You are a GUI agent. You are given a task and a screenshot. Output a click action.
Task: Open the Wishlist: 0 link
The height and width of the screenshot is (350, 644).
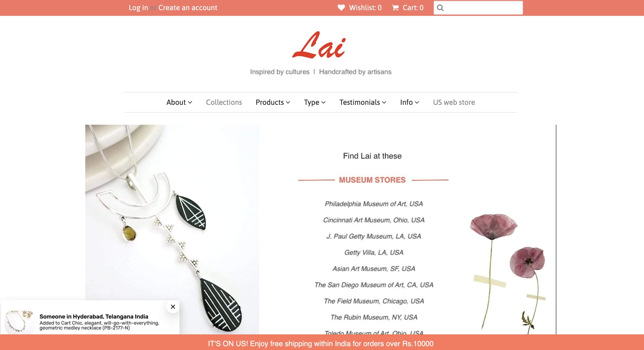pos(360,8)
